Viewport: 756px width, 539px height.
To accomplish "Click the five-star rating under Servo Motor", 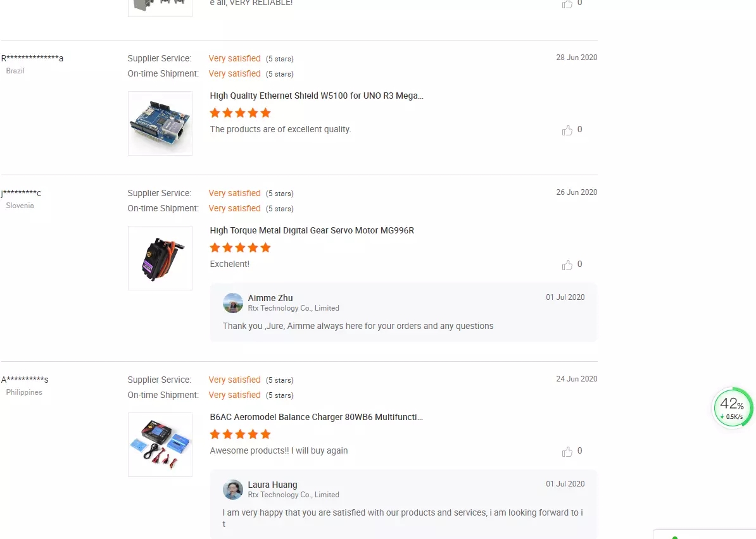I will pyautogui.click(x=240, y=247).
